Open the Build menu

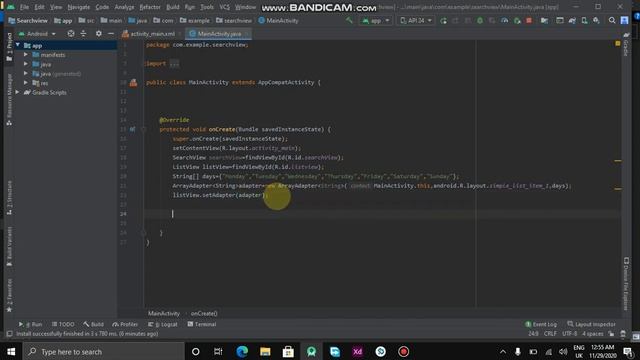(x=173, y=7)
